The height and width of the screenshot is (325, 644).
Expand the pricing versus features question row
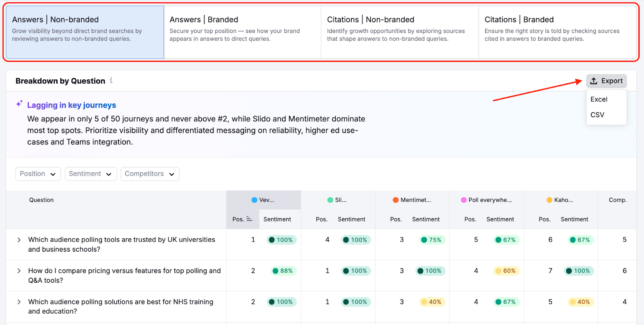click(x=19, y=271)
